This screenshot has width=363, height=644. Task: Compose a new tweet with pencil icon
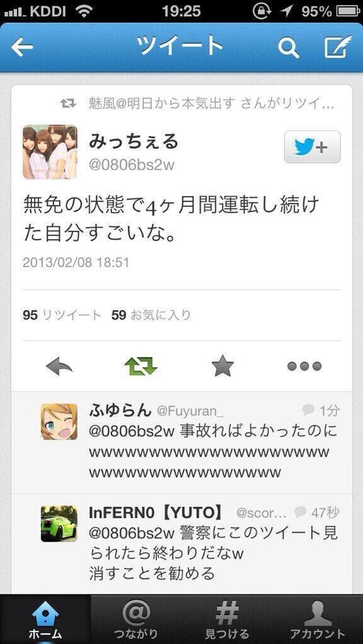338,47
